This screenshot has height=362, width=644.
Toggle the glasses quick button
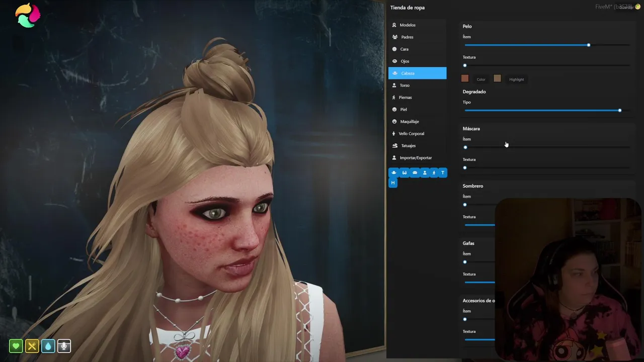[405, 172]
